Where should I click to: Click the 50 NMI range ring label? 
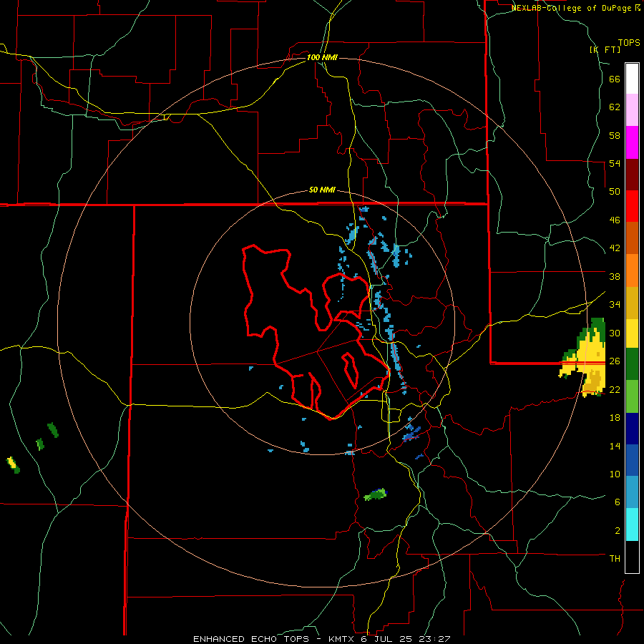[x=322, y=190]
